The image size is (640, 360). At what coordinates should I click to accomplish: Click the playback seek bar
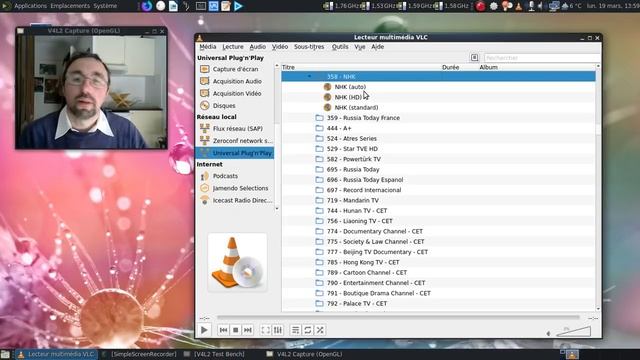(x=398, y=317)
